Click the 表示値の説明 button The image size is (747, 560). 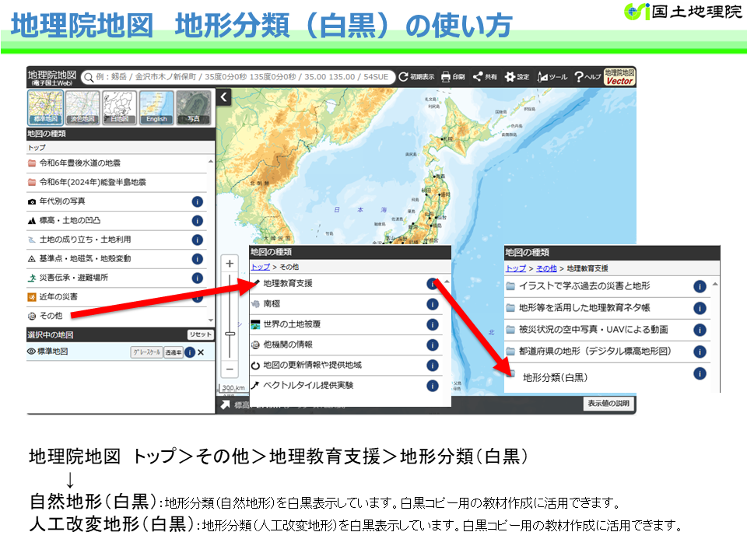608,404
